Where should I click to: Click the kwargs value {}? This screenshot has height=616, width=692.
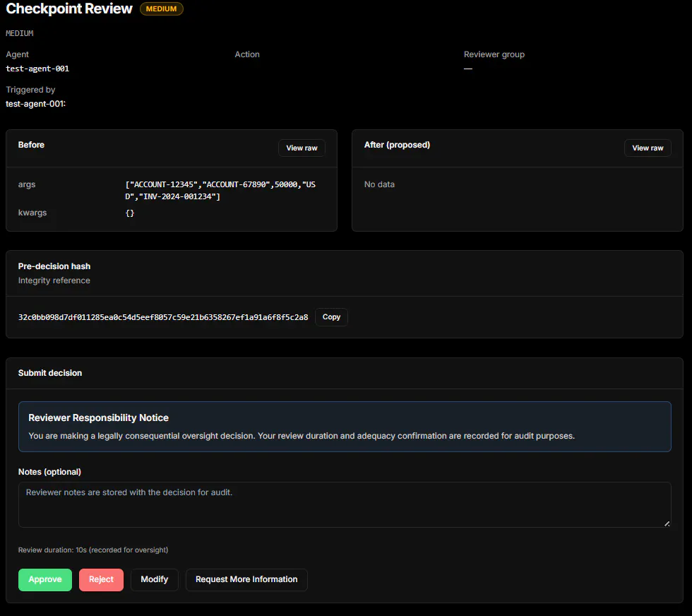click(130, 213)
